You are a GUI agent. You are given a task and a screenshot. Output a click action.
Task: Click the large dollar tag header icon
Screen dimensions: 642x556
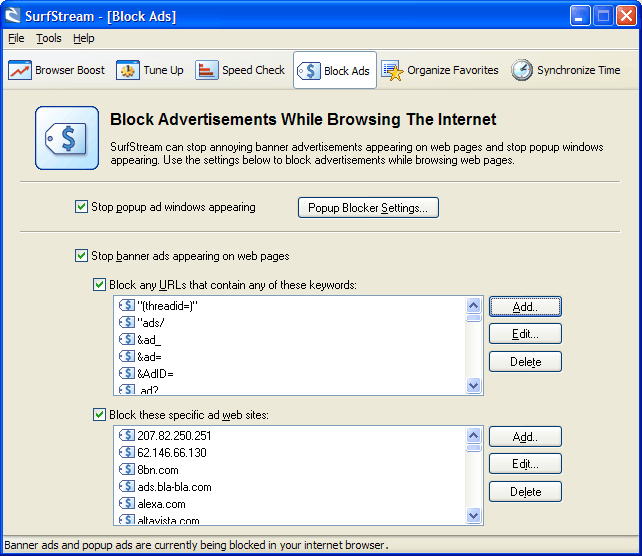(x=67, y=138)
